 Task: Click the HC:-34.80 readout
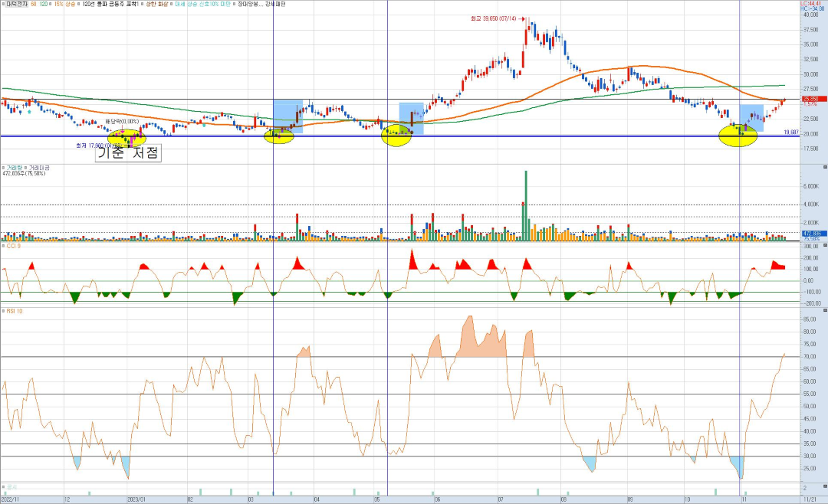[x=810, y=8]
